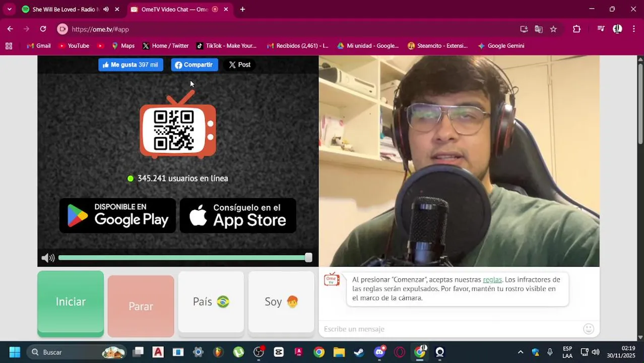Click the ESP LAA language indicator
The height and width of the screenshot is (363, 644).
(567, 352)
